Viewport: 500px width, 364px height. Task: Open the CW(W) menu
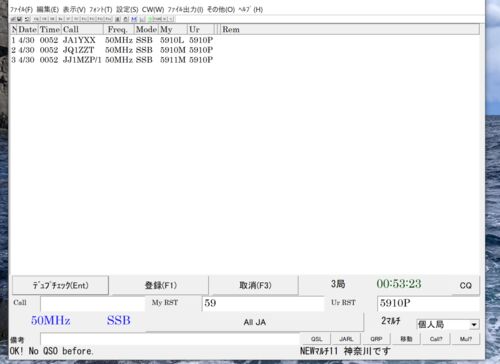153,9
